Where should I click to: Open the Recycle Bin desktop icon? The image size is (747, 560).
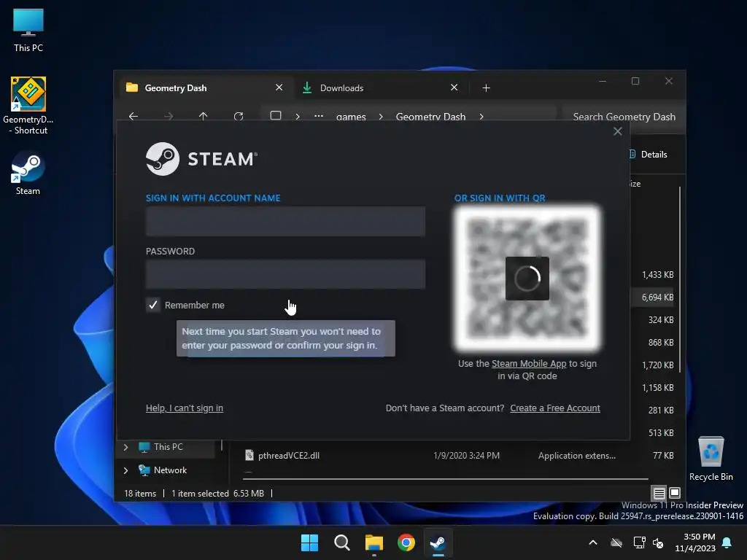pos(711,459)
